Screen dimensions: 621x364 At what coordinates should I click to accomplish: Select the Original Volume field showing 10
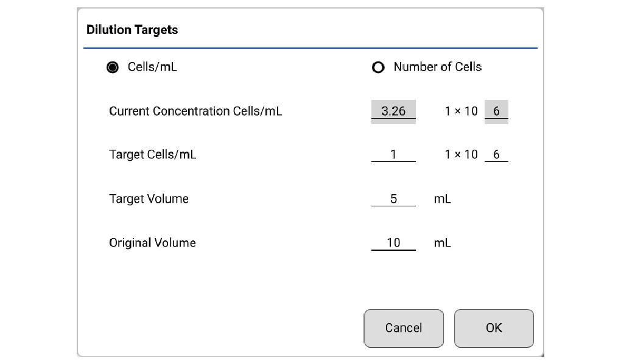[393, 242]
